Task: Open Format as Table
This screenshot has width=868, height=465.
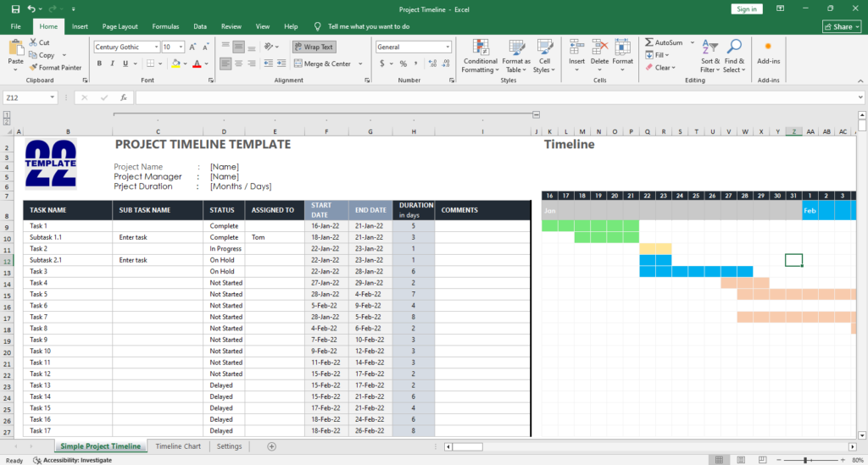Action: coord(516,56)
